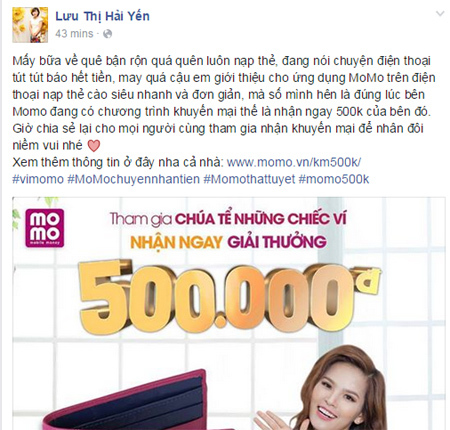
Task: Click the golden 500.000 prize amount
Action: tap(216, 297)
